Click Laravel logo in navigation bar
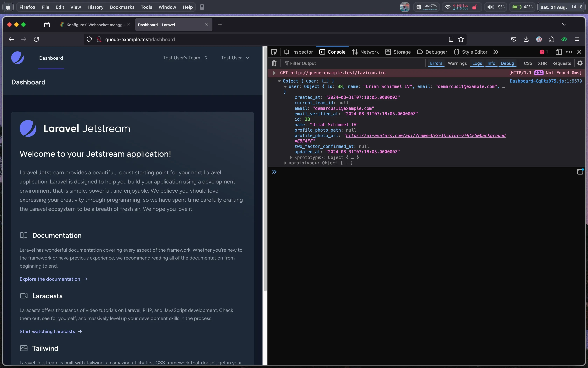The width and height of the screenshot is (588, 368). (17, 58)
